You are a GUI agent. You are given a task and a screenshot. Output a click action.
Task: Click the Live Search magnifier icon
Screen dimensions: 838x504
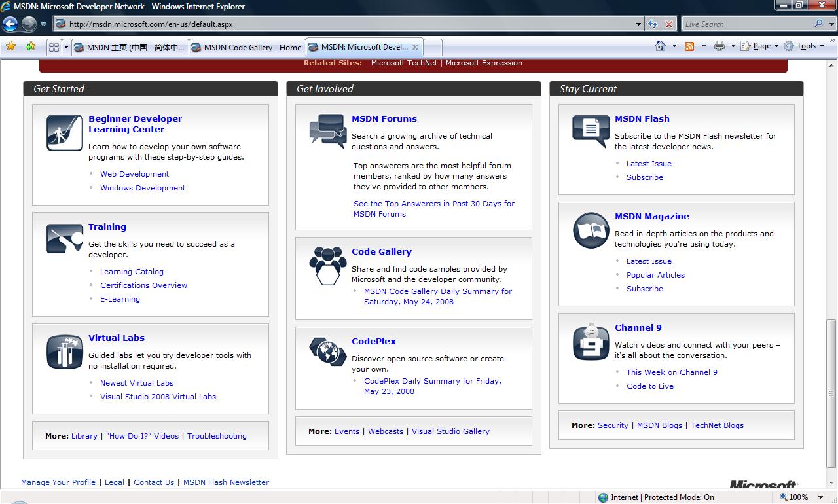tap(818, 24)
